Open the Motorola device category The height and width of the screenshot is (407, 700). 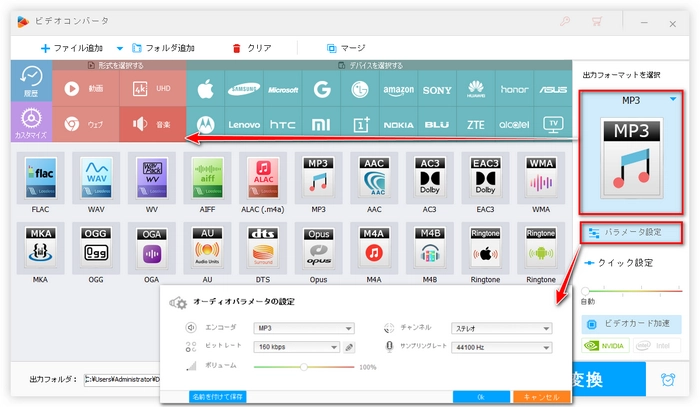[x=205, y=125]
